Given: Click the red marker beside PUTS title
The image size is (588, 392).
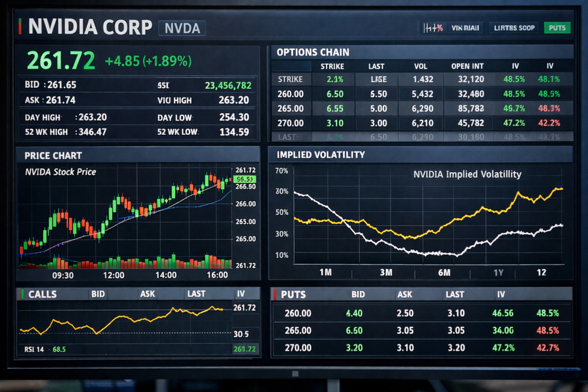Looking at the screenshot, I should coord(275,294).
